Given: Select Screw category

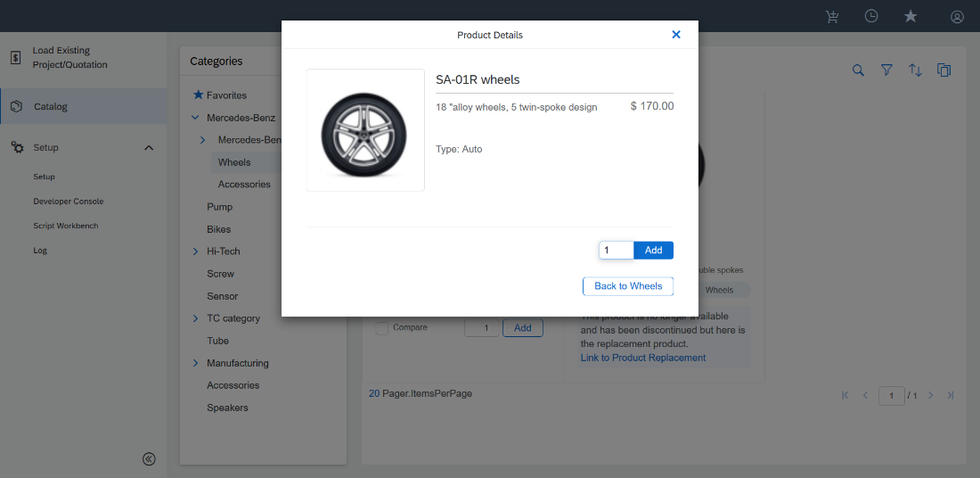Looking at the screenshot, I should [x=221, y=274].
